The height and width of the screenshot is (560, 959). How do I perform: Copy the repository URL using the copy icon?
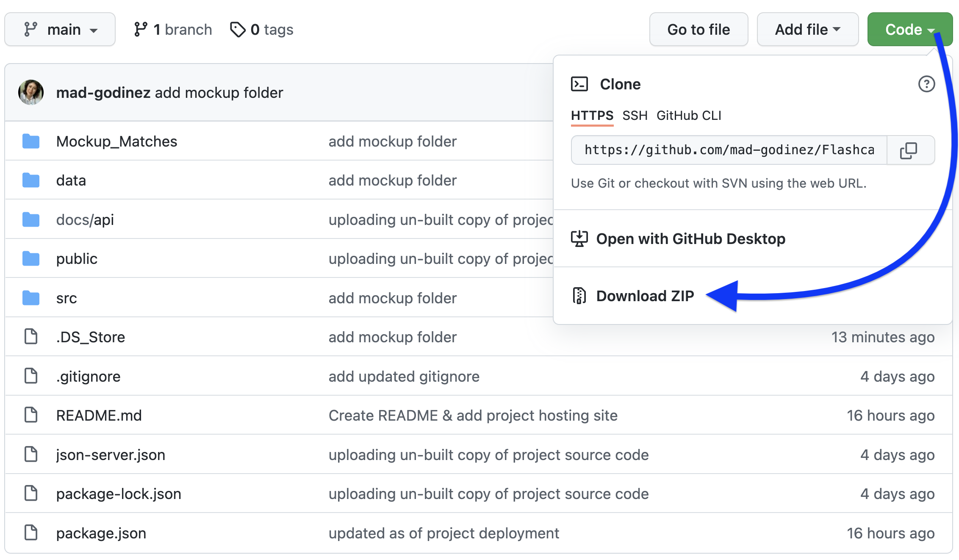[x=909, y=150]
